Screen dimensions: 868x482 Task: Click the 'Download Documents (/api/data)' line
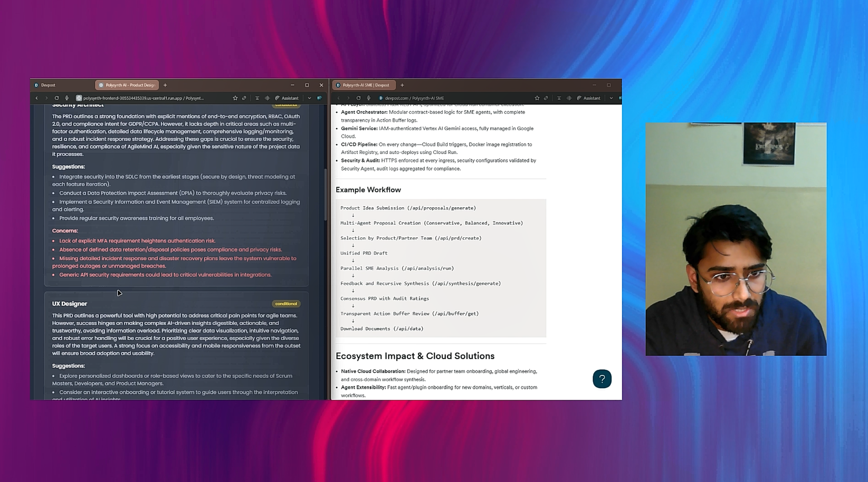tap(382, 329)
